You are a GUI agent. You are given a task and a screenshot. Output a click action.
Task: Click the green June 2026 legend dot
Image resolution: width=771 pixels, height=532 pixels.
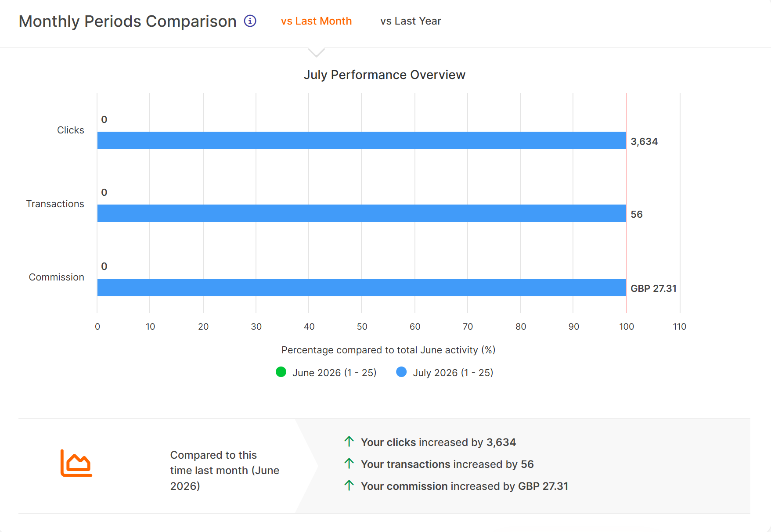281,372
